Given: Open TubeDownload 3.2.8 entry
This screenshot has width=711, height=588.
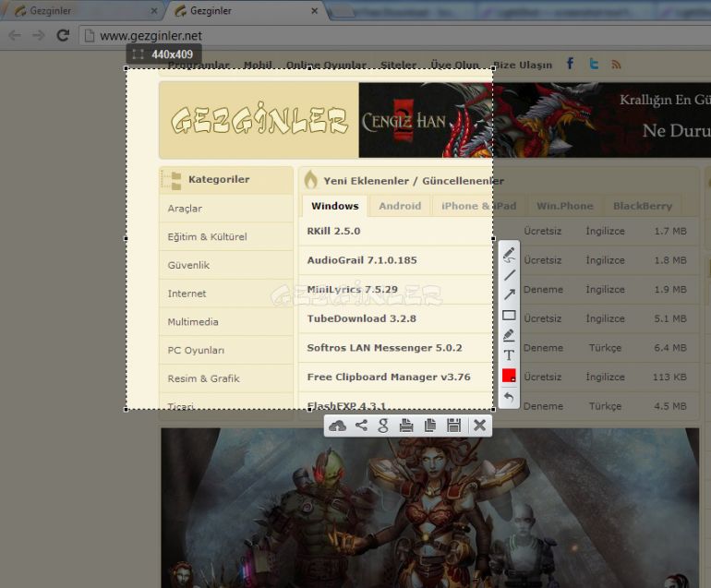Looking at the screenshot, I should 361,318.
